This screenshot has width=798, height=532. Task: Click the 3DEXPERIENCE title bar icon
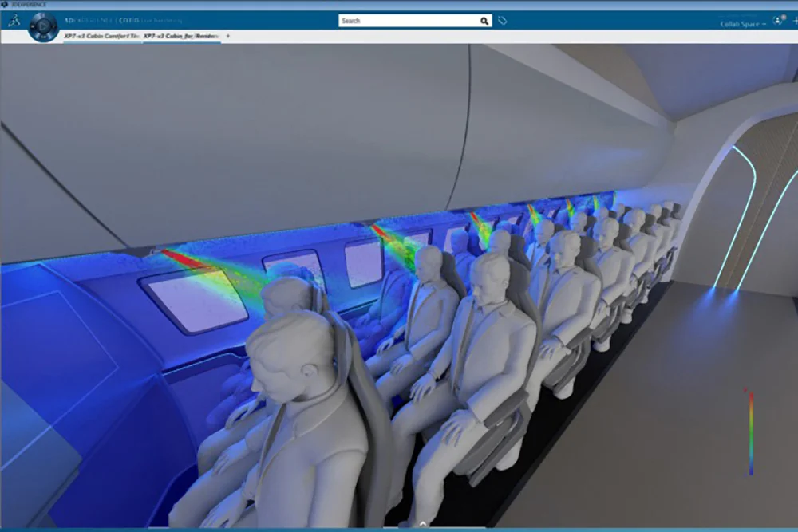coord(5,5)
